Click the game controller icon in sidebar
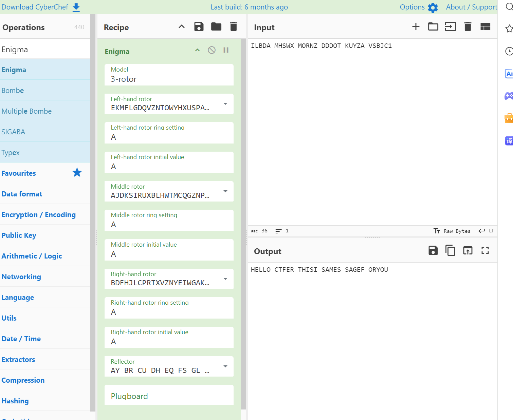 [509, 96]
